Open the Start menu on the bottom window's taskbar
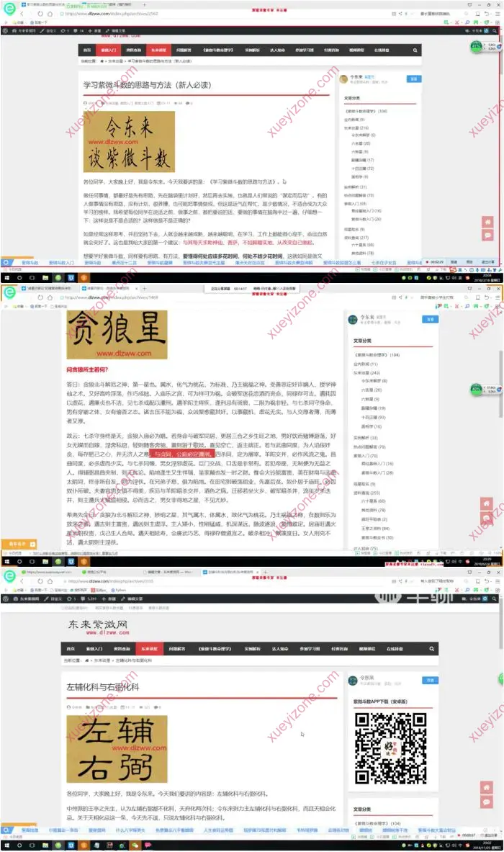The height and width of the screenshot is (852, 504). coord(8,846)
